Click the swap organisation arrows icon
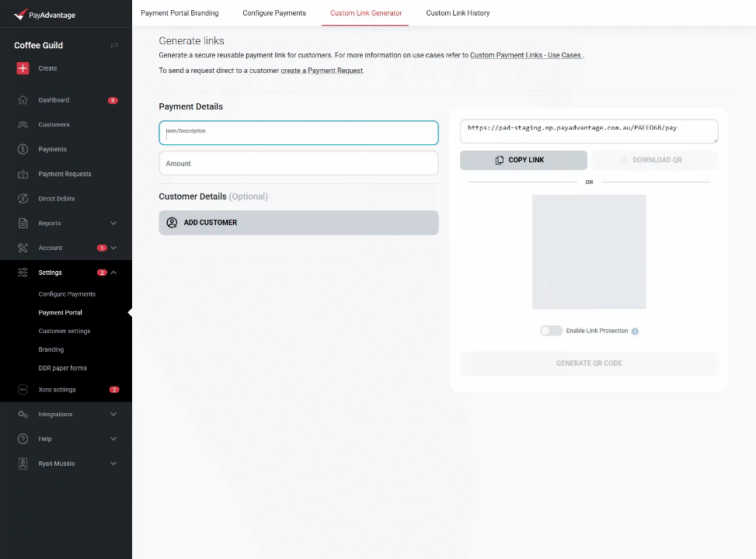756x559 pixels. click(114, 46)
